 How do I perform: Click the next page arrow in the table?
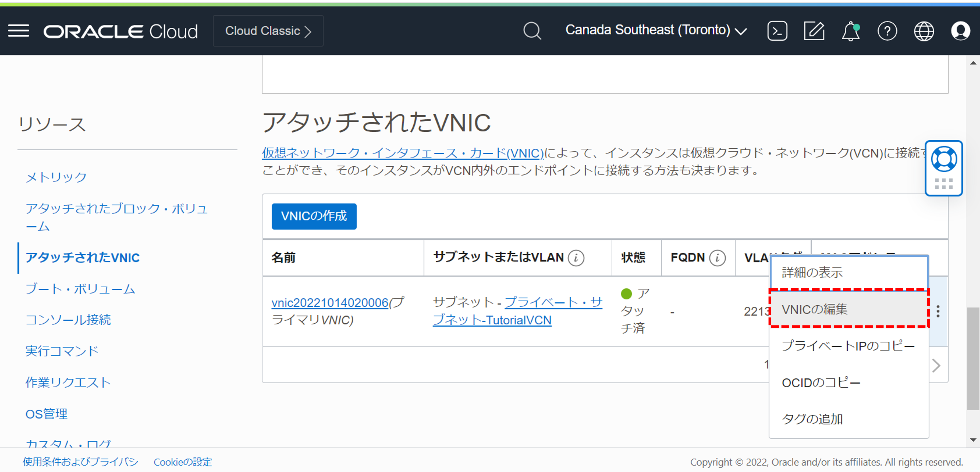(x=937, y=365)
